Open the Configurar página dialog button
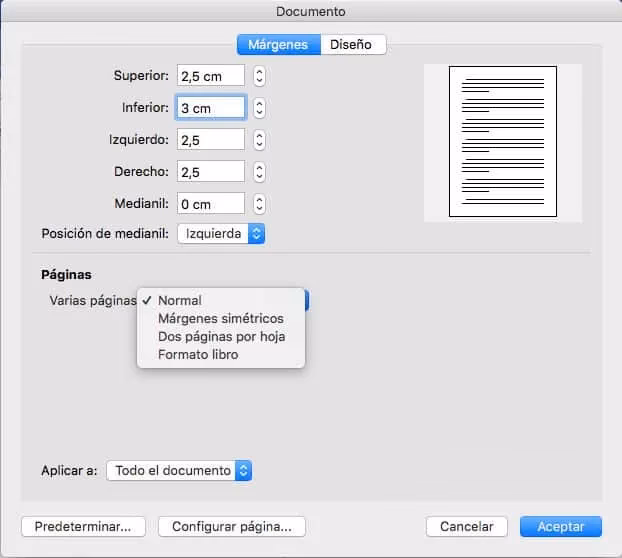Screen dimensions: 622x558 click(x=232, y=526)
